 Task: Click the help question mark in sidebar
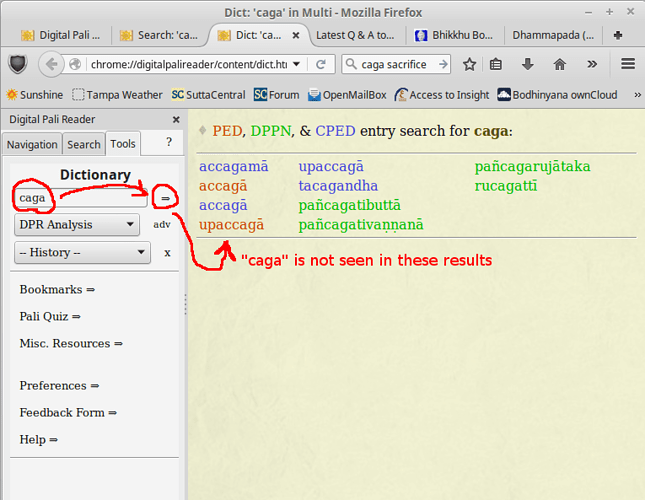(168, 142)
